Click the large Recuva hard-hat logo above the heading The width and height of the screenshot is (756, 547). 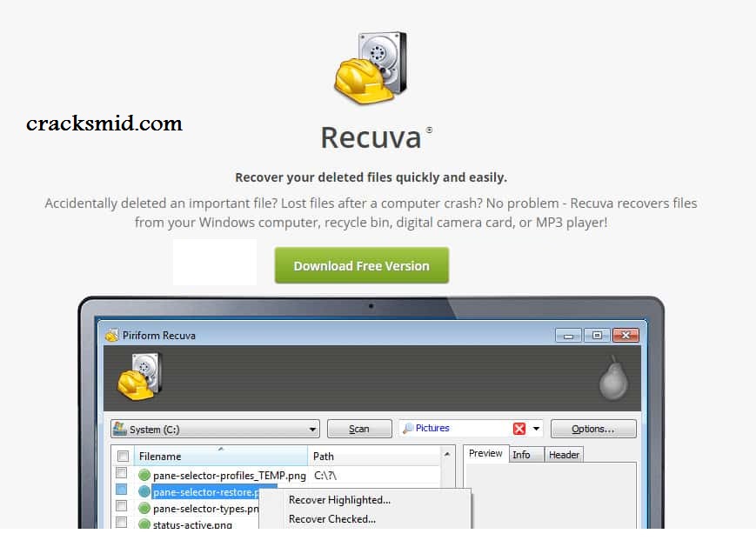point(371,68)
